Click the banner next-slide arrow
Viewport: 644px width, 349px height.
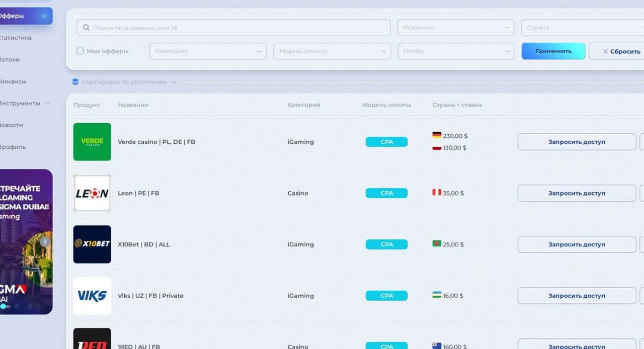point(45,242)
